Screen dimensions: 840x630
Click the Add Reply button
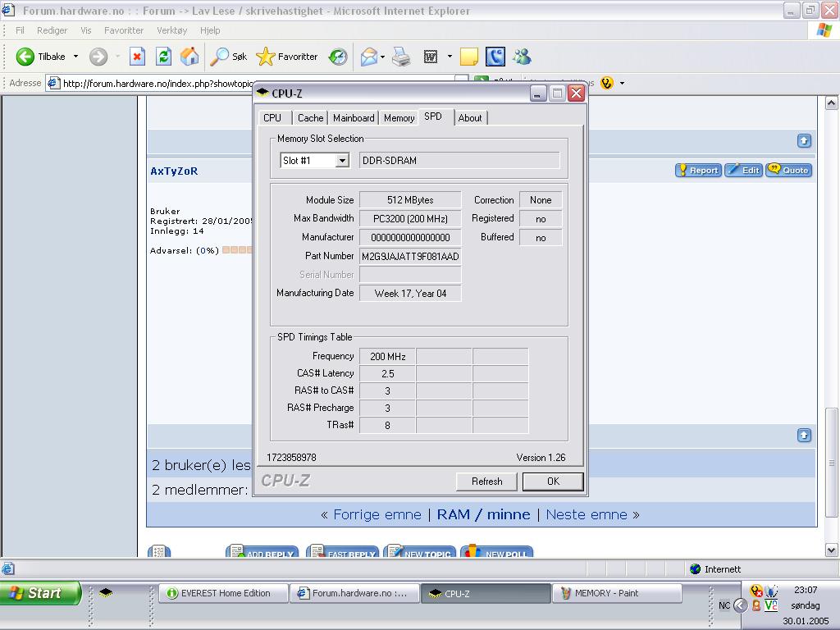[x=262, y=552]
